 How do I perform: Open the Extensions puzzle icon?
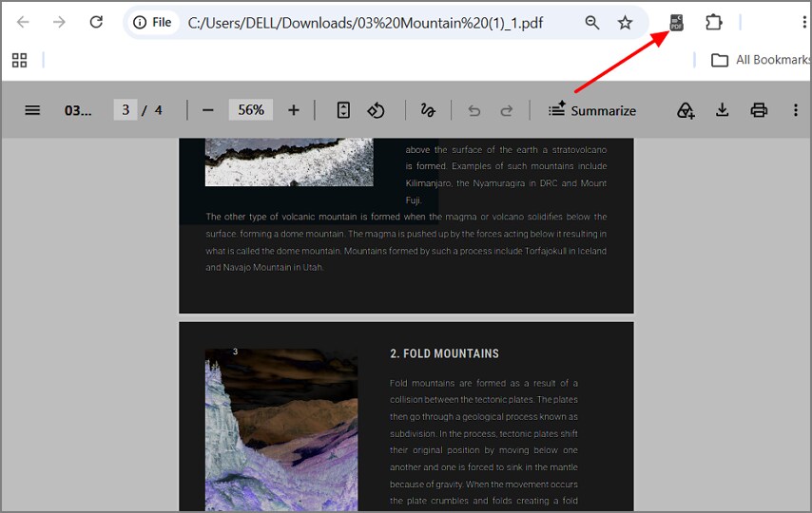coord(714,22)
